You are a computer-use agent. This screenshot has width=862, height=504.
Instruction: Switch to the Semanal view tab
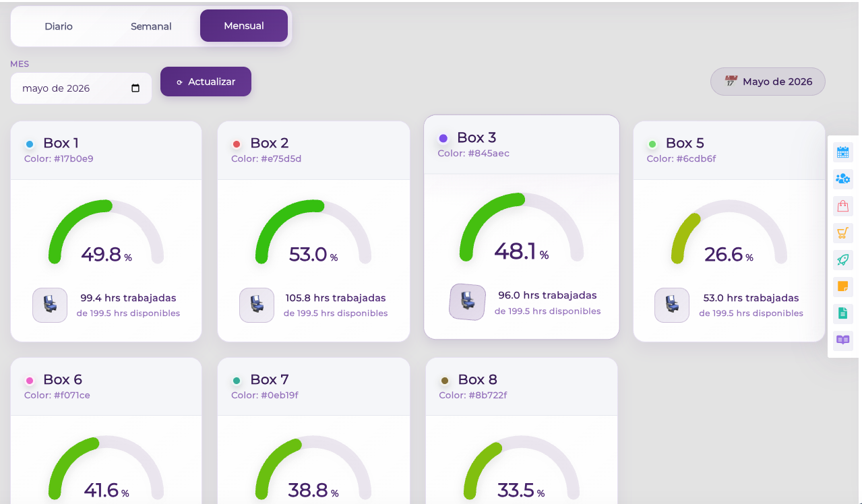(x=151, y=26)
